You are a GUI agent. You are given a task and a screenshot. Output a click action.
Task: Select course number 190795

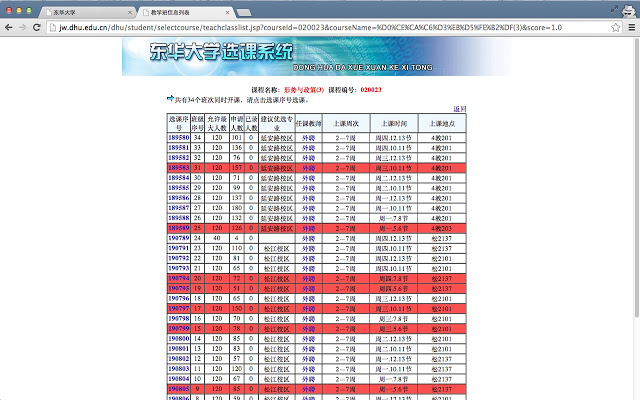pyautogui.click(x=179, y=289)
